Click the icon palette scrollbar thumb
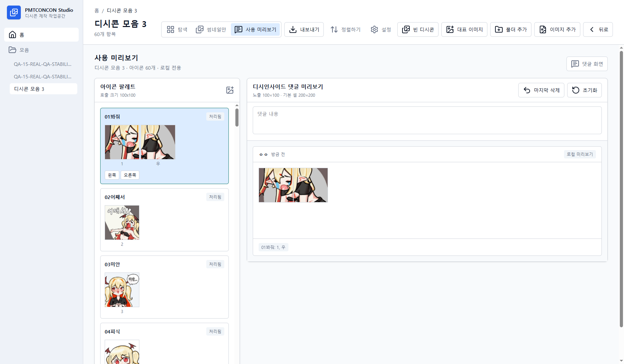624x364 pixels. tap(237, 117)
